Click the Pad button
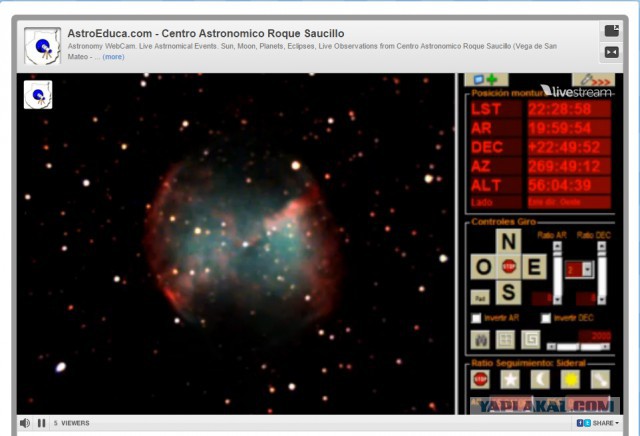Screen dimensions: 640x436 coord(481,297)
